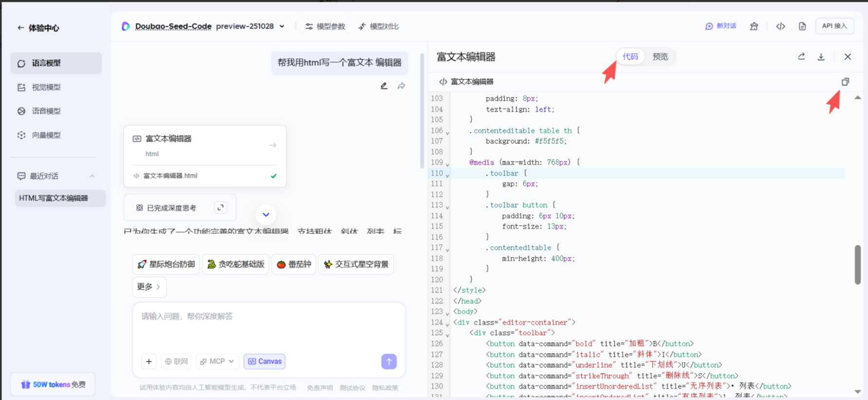Select the 星际炮台防御 suggestion

(166, 264)
